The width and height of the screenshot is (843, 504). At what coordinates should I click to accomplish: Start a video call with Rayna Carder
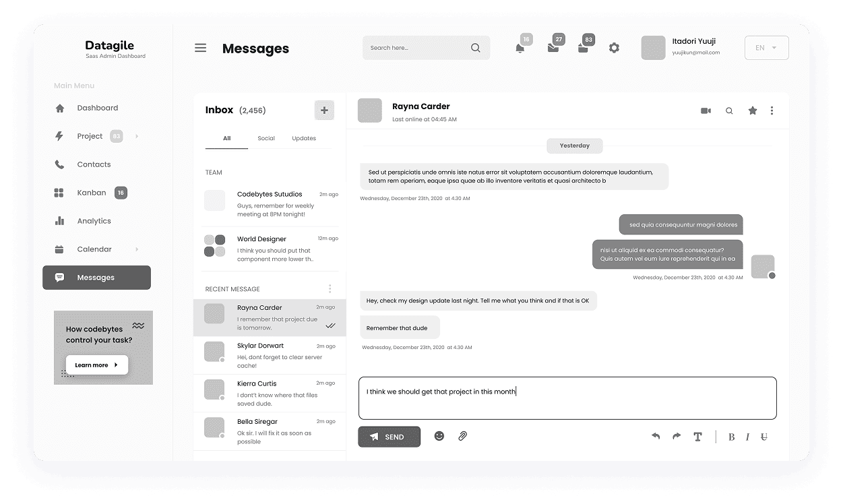(x=706, y=111)
